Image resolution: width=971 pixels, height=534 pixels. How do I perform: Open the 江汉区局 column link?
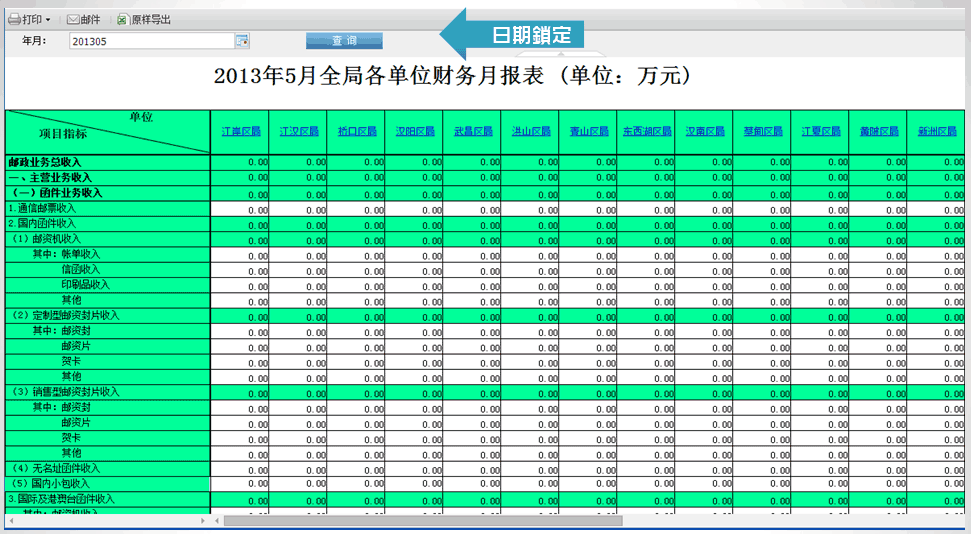298,131
